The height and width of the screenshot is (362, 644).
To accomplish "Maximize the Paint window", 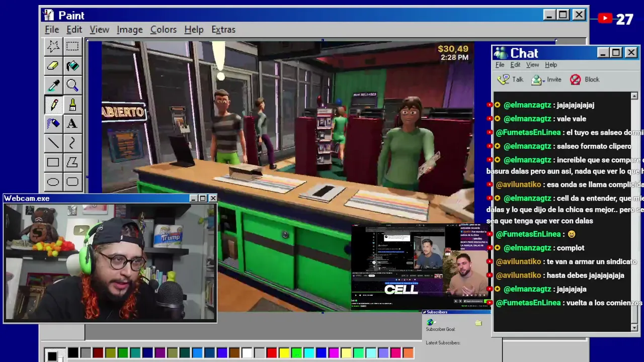I will [x=563, y=15].
